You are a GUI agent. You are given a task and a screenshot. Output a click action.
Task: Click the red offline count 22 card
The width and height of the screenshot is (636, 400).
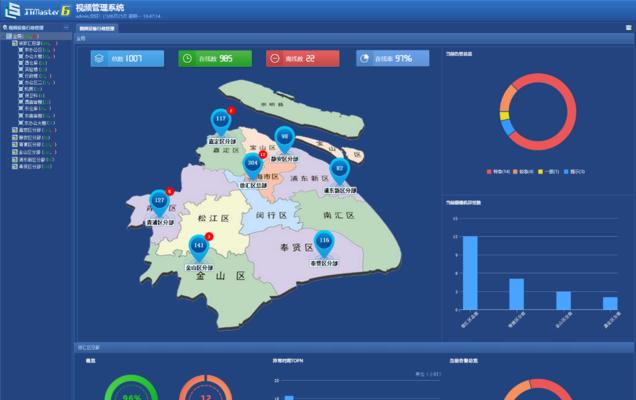[x=303, y=59]
